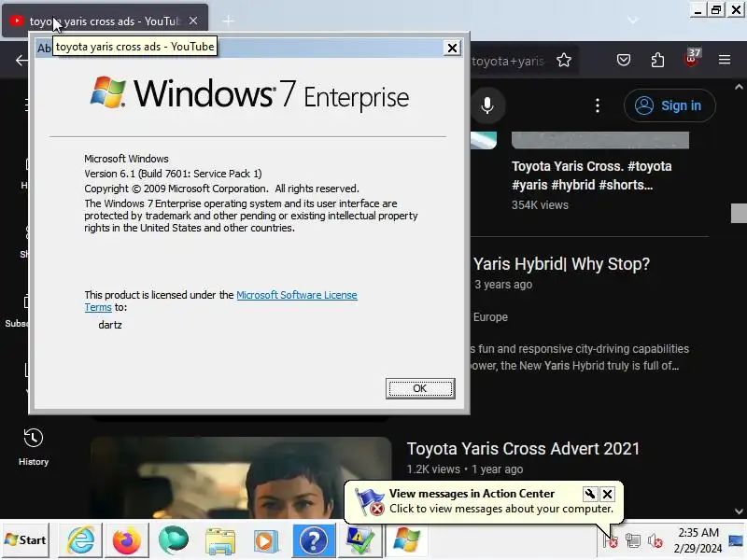Click the Show desktop button
747x560 pixels.
point(736,540)
